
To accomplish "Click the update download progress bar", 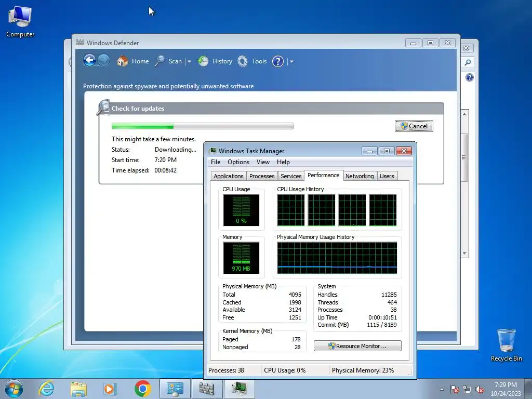I will click(203, 126).
